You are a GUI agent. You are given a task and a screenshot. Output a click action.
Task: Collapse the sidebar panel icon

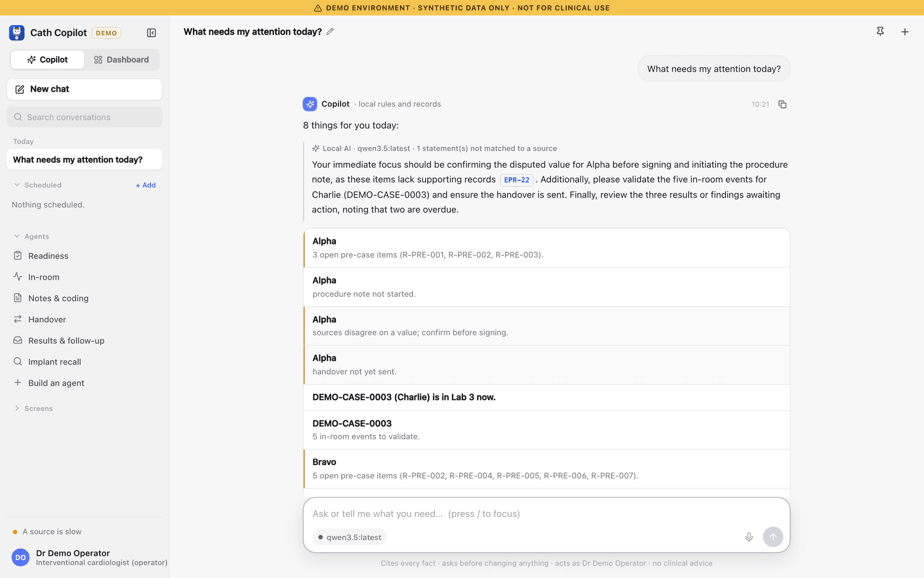point(151,33)
